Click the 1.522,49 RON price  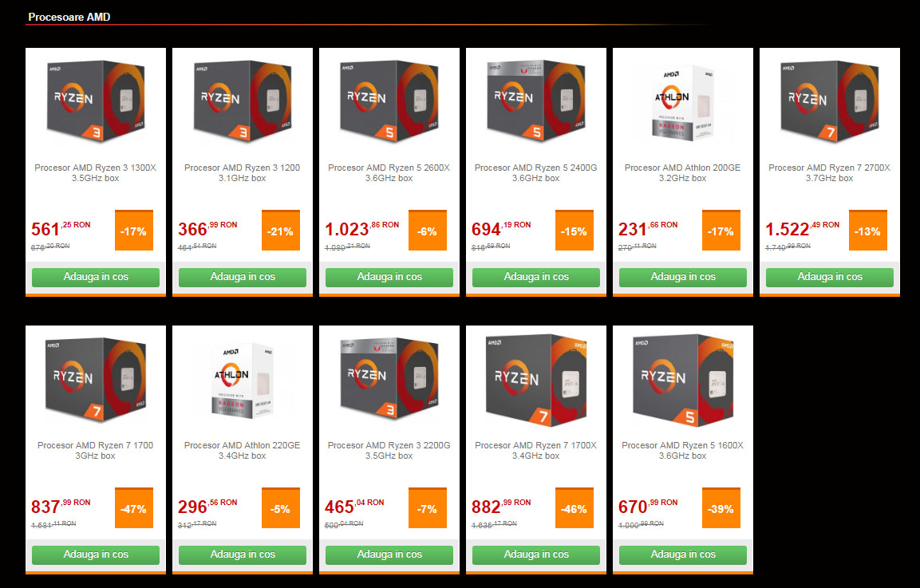click(x=802, y=228)
